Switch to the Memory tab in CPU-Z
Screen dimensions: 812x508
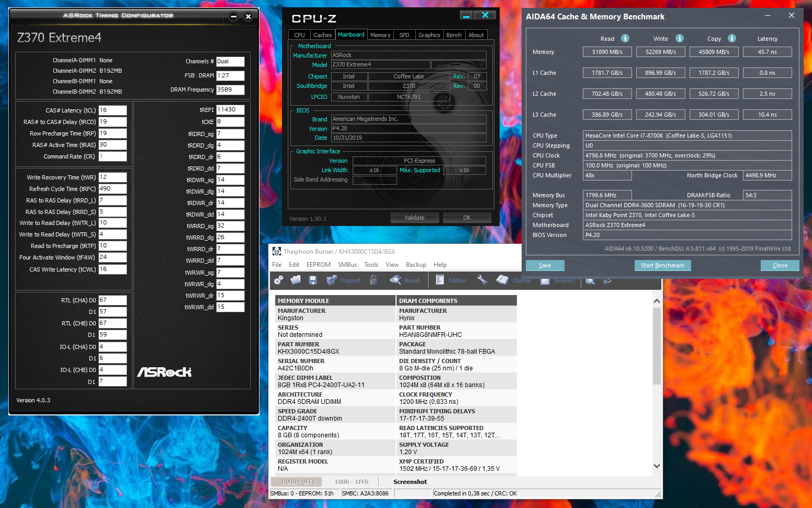click(380, 35)
